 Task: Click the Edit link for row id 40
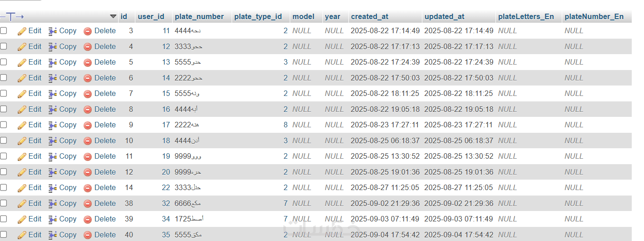click(x=35, y=235)
